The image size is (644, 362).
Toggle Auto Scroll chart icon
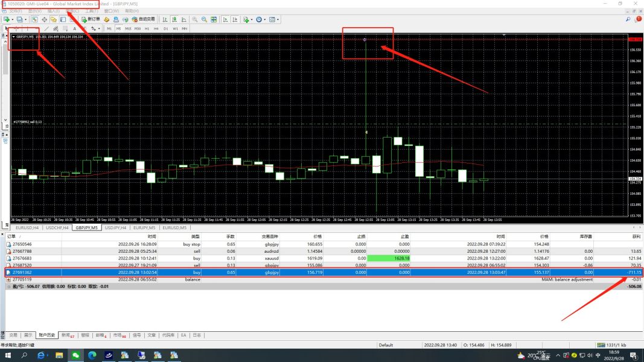tap(226, 19)
